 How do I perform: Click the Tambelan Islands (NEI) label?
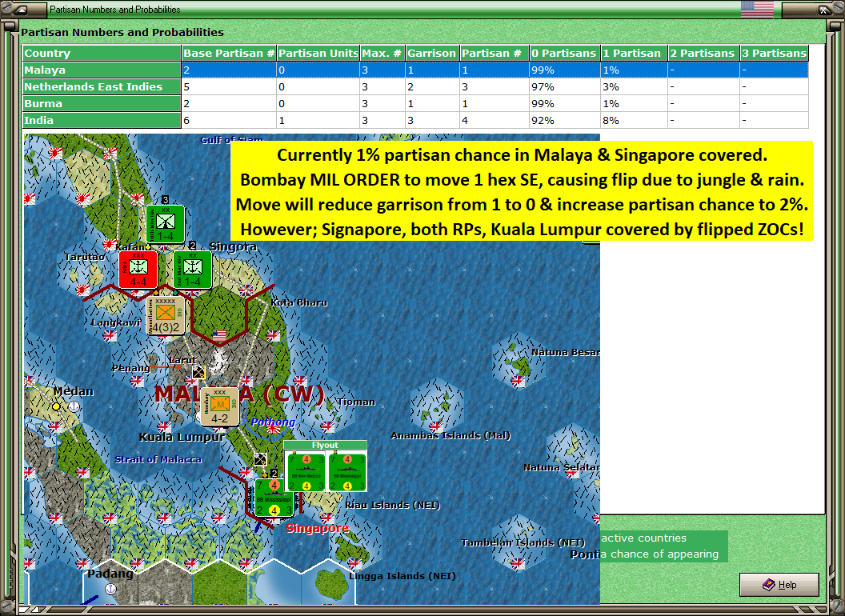[x=523, y=542]
